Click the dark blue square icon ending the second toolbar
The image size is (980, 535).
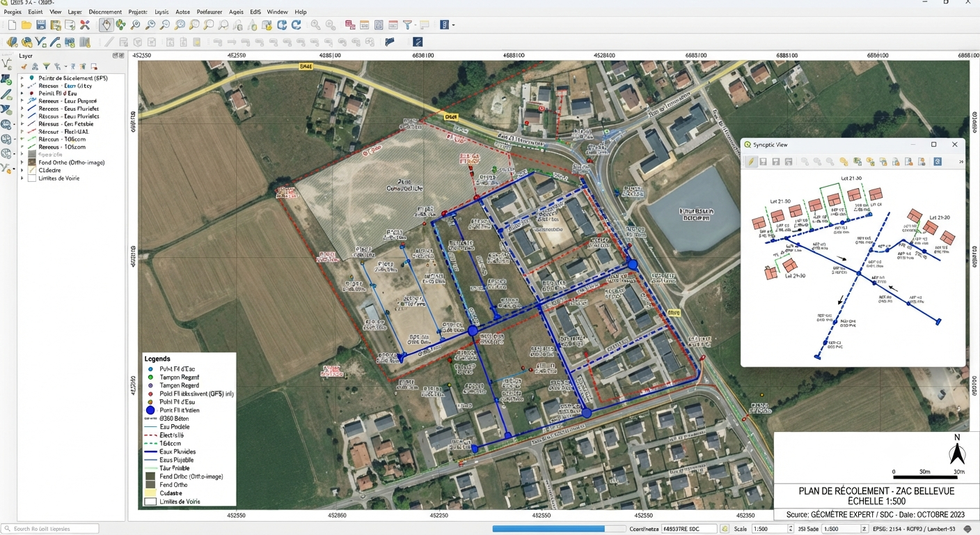(418, 42)
